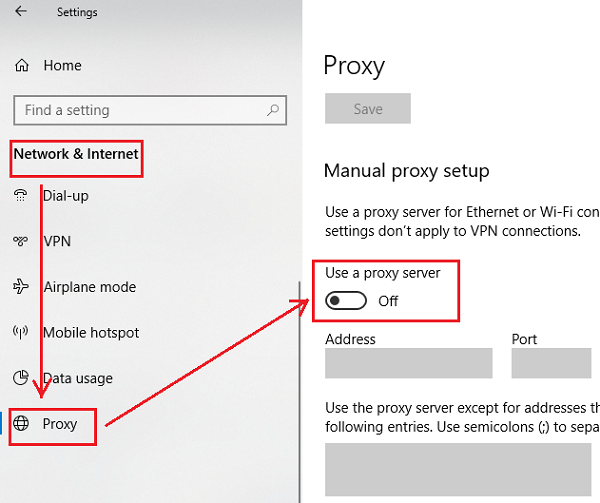This screenshot has height=503, width=600.
Task: Click the Find a setting search box
Action: [140, 110]
